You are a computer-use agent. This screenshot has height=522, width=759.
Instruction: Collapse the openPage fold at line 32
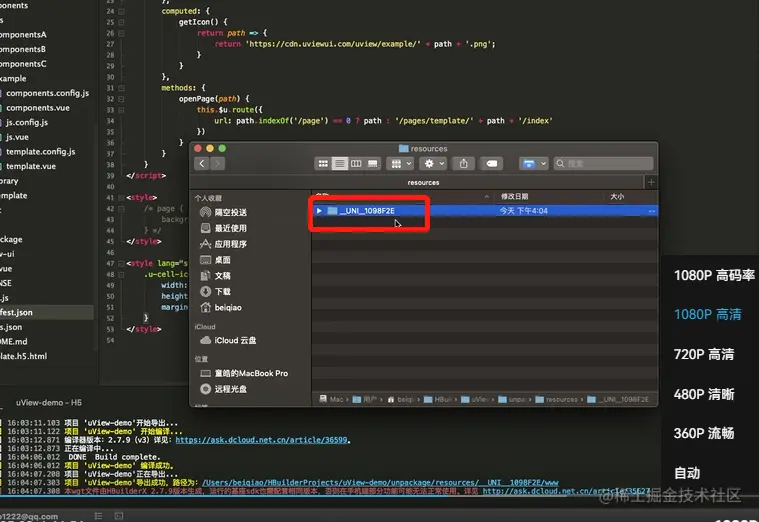pos(121,99)
